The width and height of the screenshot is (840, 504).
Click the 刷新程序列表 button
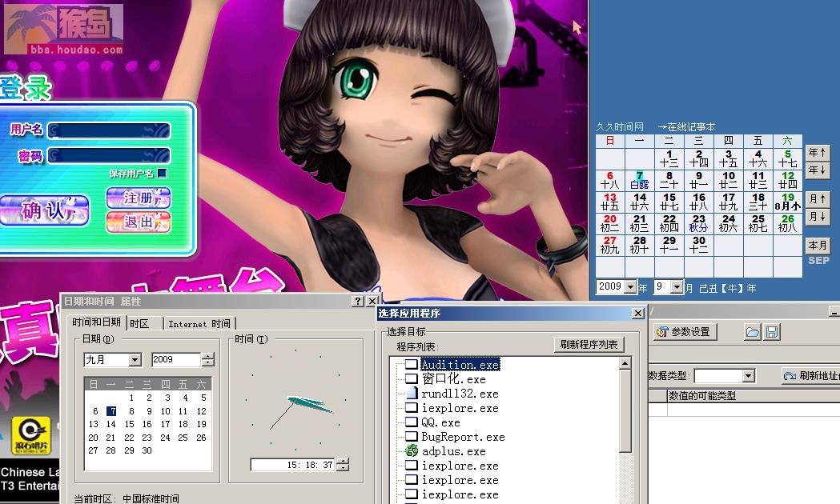tap(589, 345)
